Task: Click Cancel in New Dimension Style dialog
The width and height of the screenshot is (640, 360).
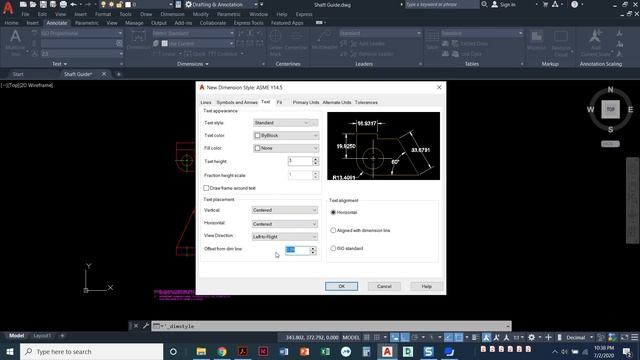Action: point(384,286)
